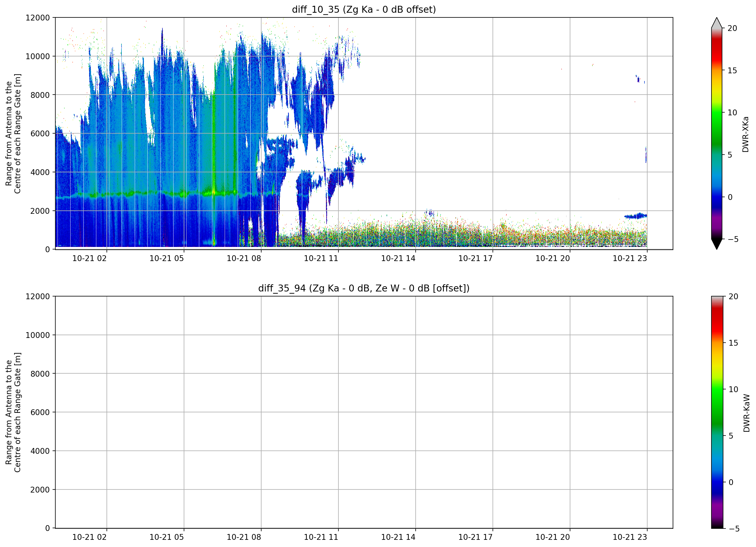Click the 12000 y-tick on diff_35_94 plot

(38, 296)
